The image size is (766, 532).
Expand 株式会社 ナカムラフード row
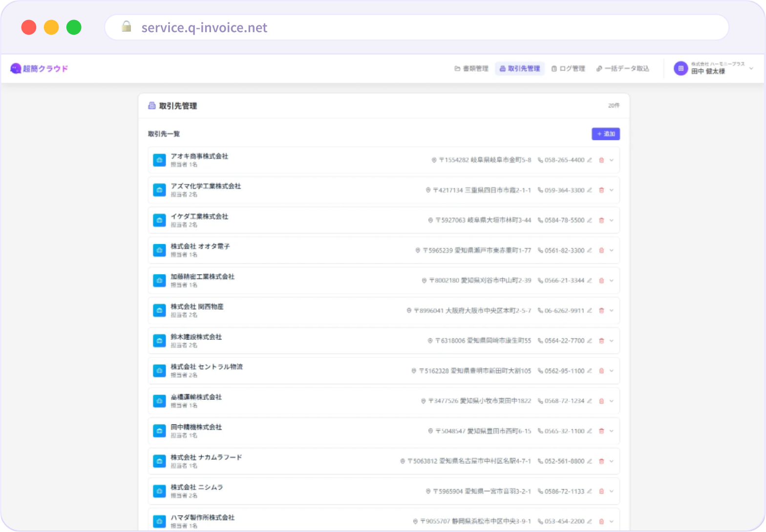[612, 461]
